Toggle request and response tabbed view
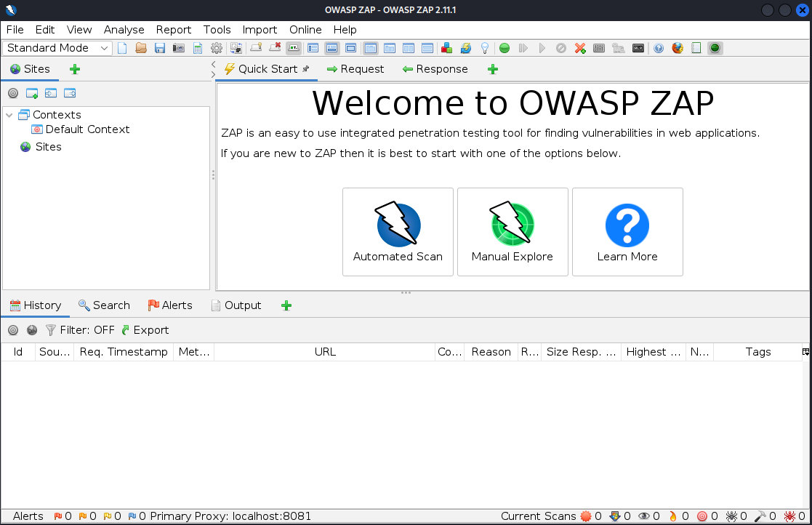The width and height of the screenshot is (812, 525). [x=371, y=48]
